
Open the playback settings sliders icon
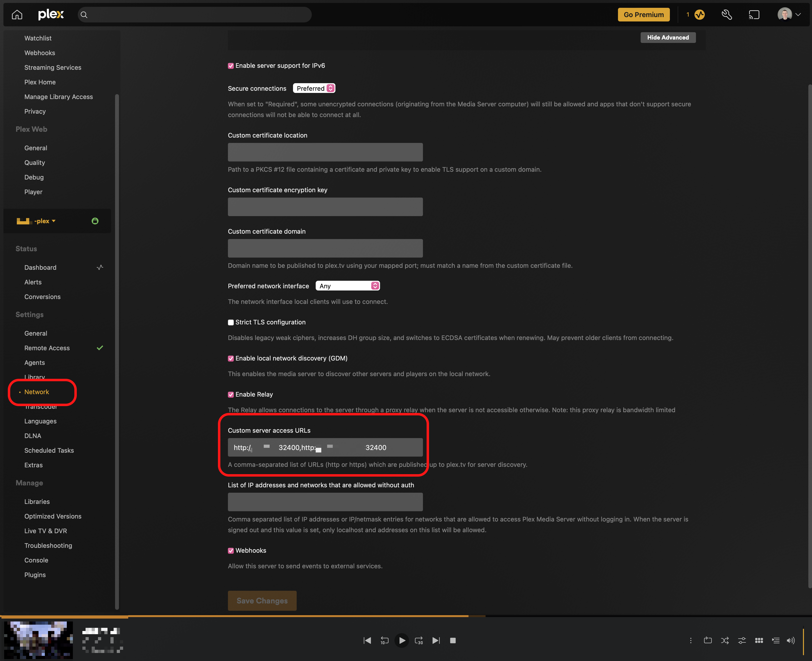(x=742, y=641)
